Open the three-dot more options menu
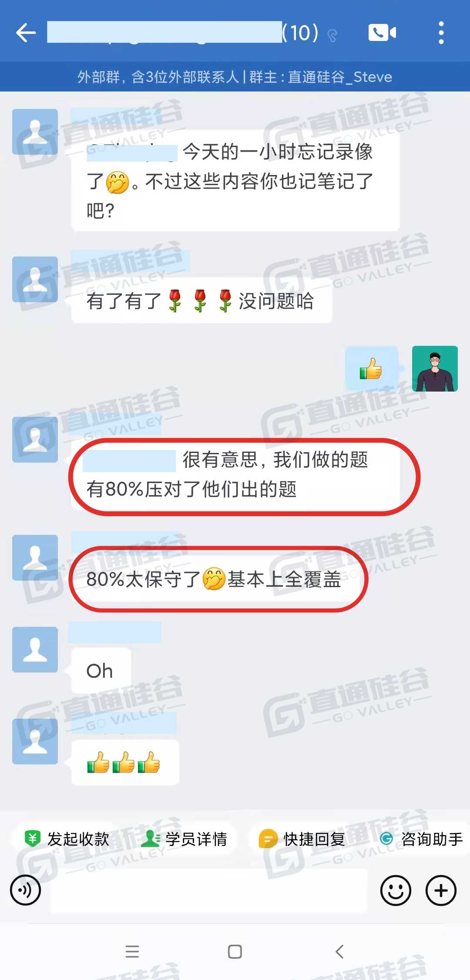This screenshot has height=980, width=470. pos(441,33)
